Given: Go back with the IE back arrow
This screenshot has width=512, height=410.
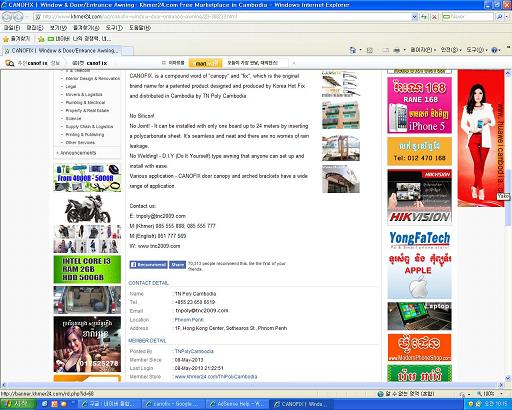Looking at the screenshot, I should 7,16.
